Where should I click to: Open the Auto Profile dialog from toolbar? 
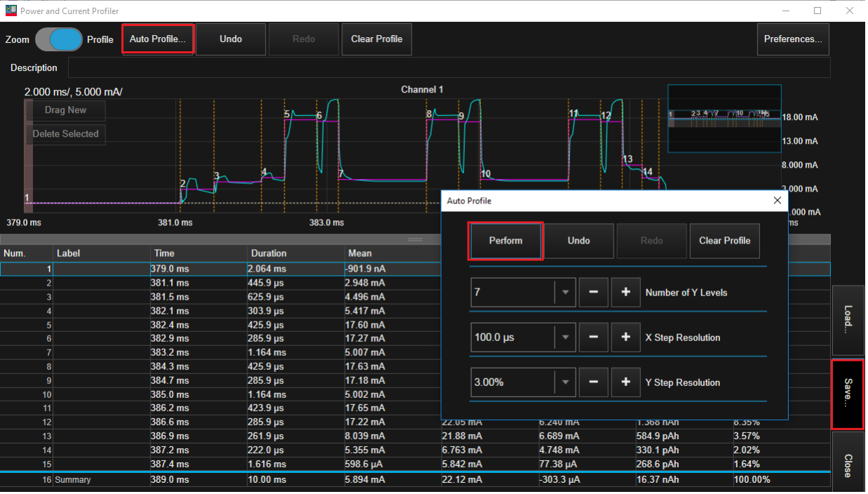[158, 39]
